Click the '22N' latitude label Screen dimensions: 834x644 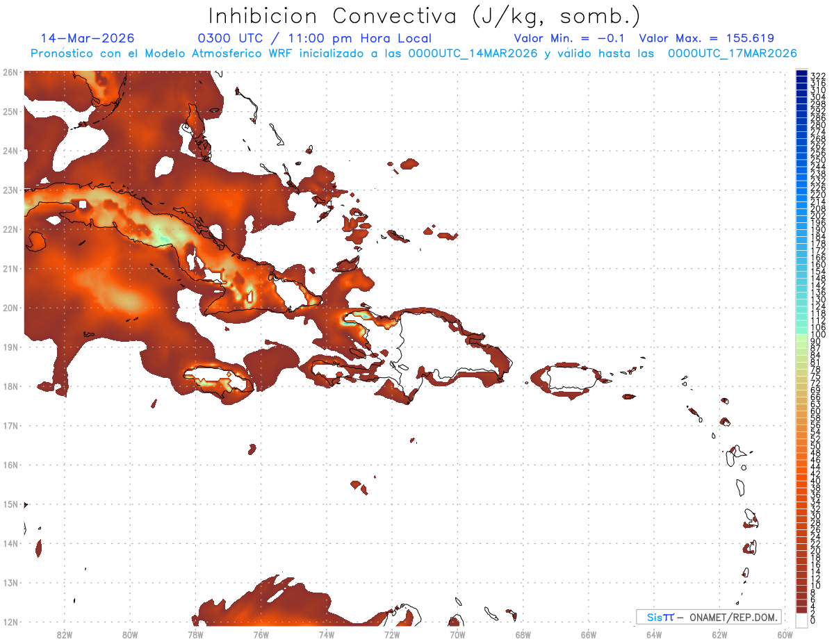[x=10, y=229]
